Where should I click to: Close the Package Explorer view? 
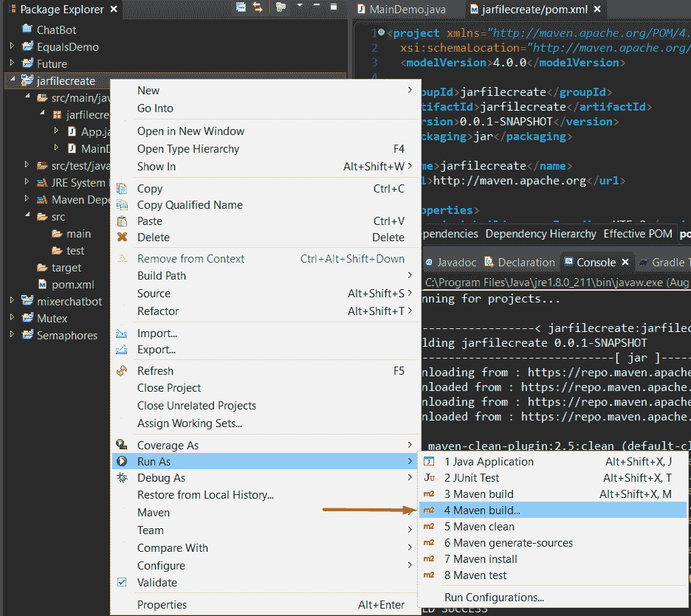pos(113,10)
